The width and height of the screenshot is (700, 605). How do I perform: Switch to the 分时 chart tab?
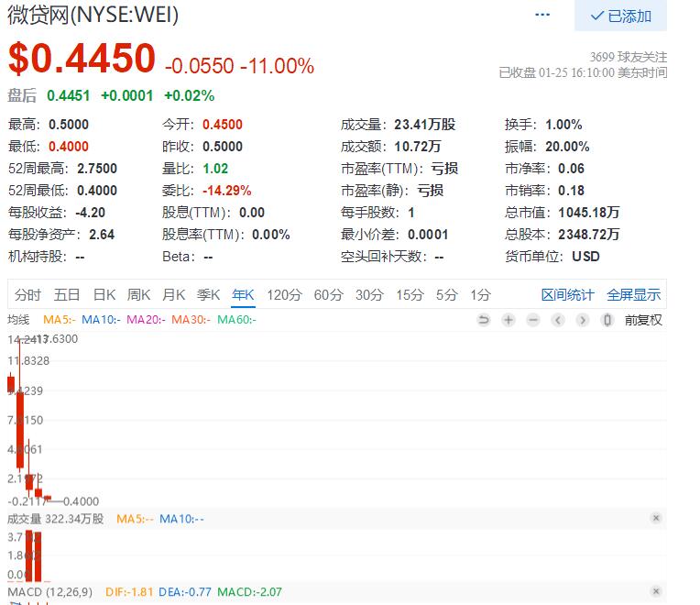pyautogui.click(x=27, y=294)
